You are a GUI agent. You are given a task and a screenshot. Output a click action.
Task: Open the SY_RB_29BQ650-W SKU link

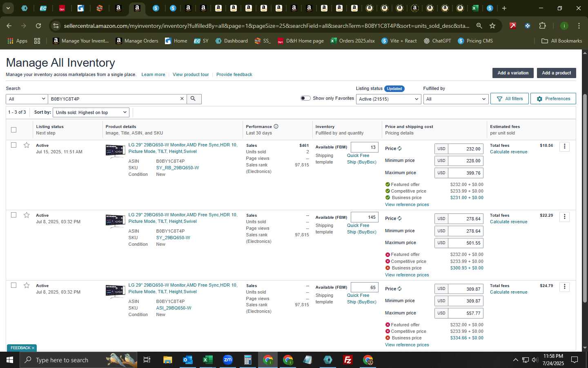point(178,168)
